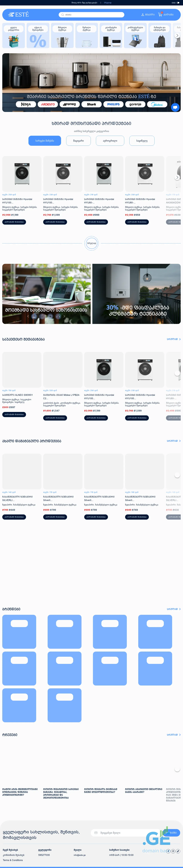Select the first blue washing machine tab
The height and width of the screenshot is (868, 183).
45,141
